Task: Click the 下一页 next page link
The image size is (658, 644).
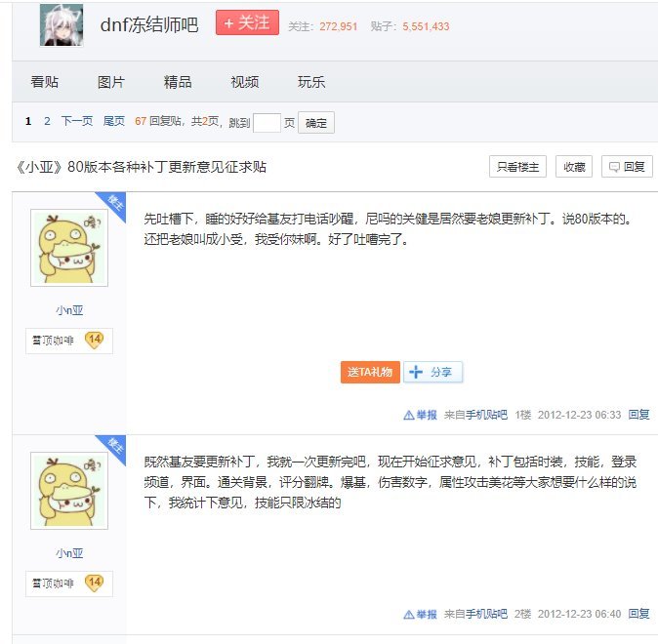Action: pos(77,121)
